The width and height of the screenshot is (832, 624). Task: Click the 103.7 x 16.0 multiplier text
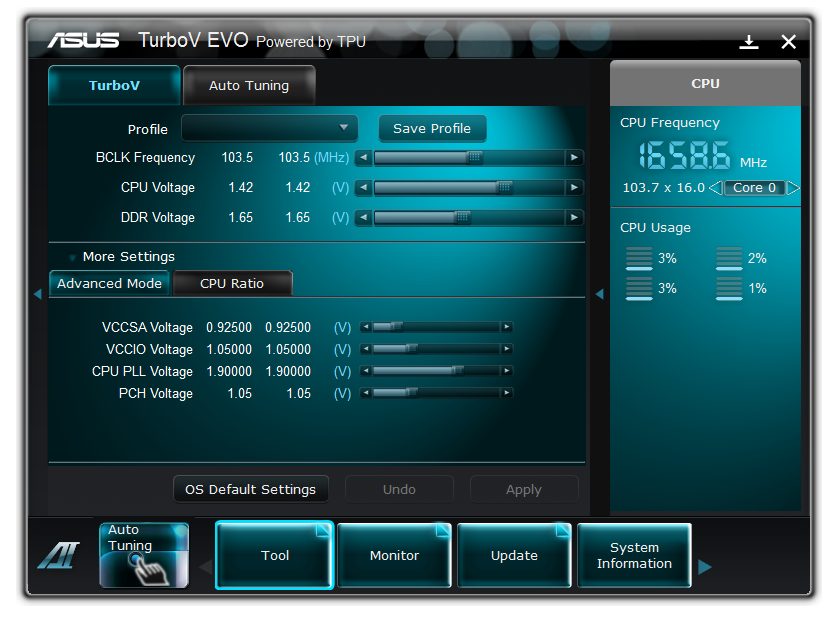tap(663, 188)
